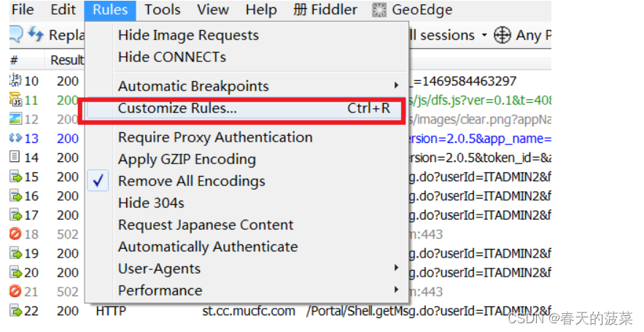
Task: Select session 11 JS file icon
Action: point(15,100)
